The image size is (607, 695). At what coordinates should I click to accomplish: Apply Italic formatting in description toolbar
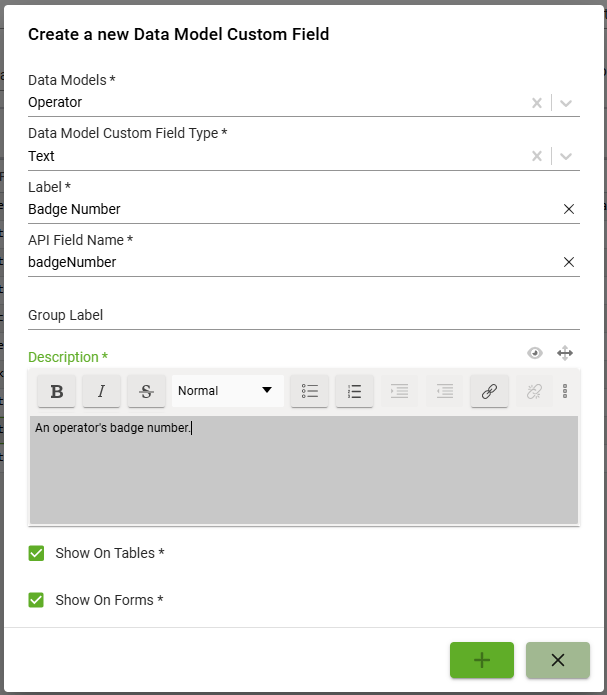(x=102, y=391)
